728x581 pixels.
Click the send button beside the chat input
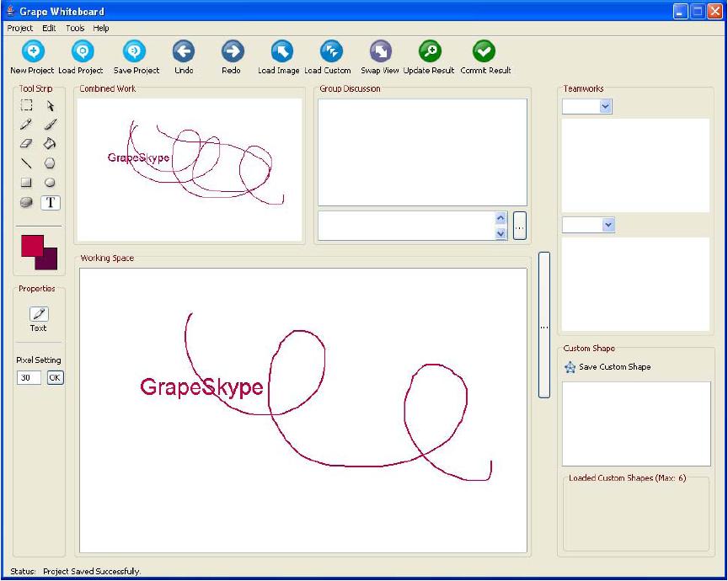(520, 226)
